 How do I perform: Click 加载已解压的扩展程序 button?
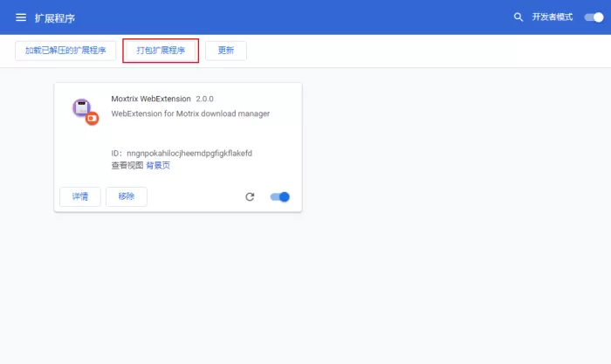pos(65,51)
